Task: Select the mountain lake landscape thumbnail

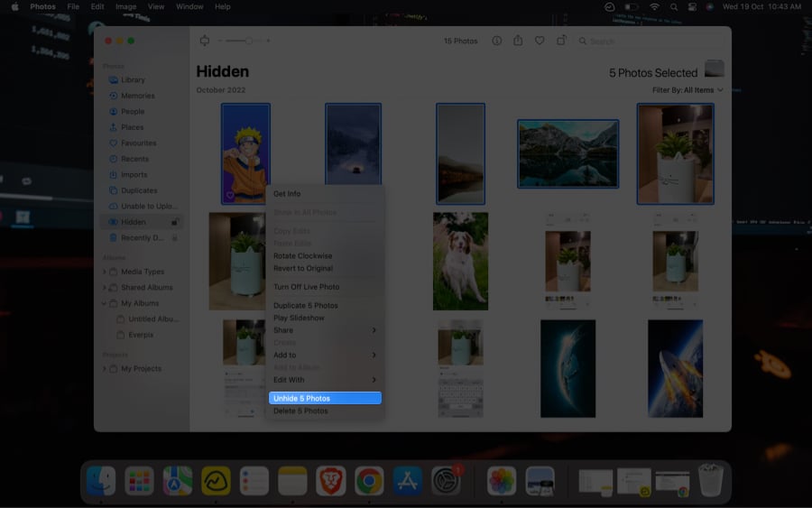Action: pyautogui.click(x=567, y=153)
